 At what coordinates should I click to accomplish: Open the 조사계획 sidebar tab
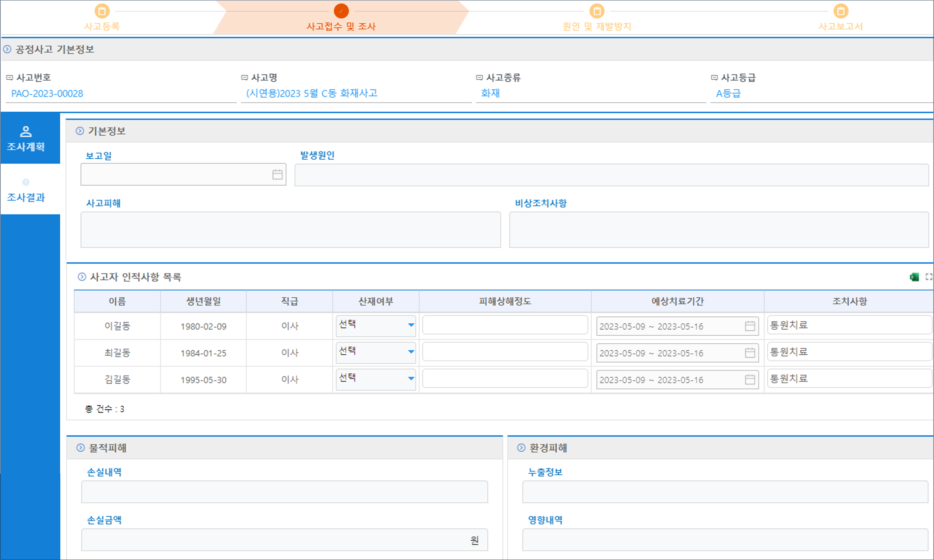[30, 138]
